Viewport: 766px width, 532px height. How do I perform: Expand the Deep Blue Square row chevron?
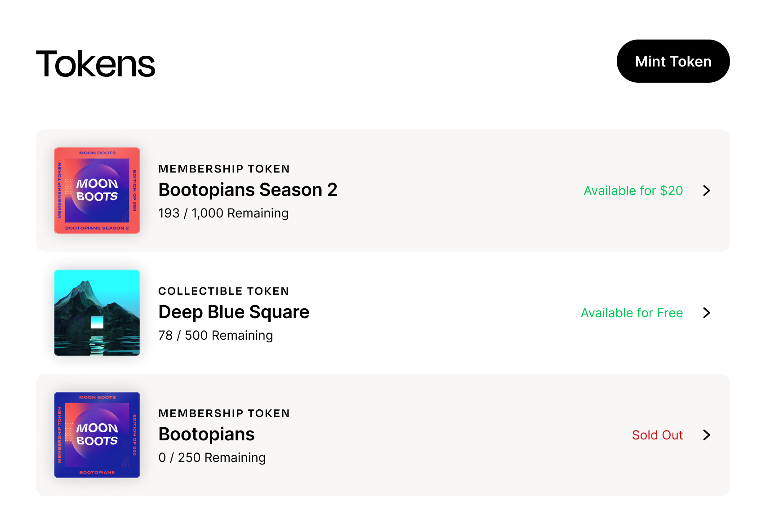click(x=707, y=313)
